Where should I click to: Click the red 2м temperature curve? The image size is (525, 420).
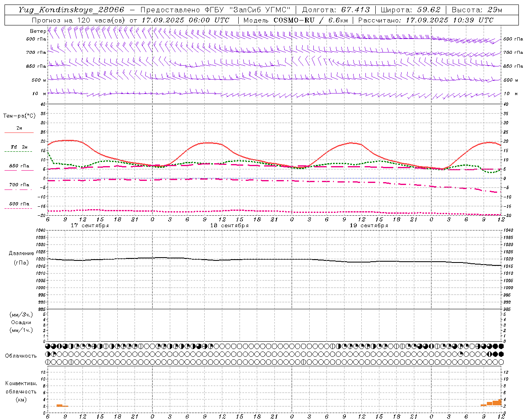[204, 143]
